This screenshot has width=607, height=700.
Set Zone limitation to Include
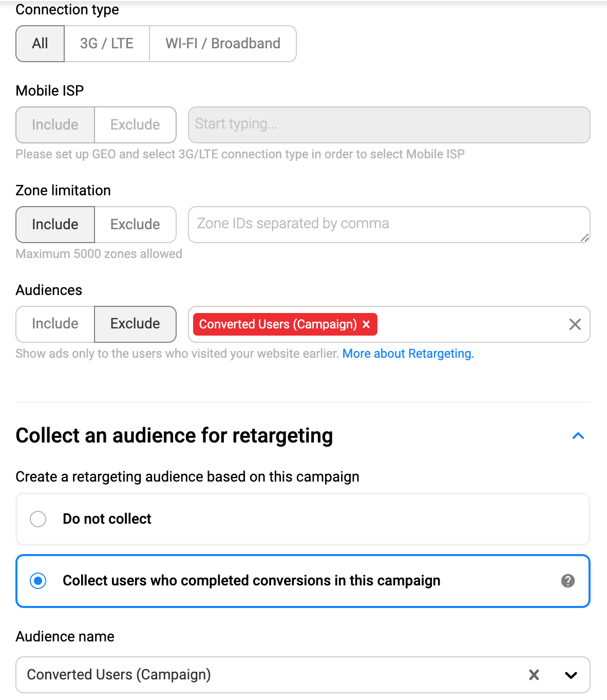(55, 225)
